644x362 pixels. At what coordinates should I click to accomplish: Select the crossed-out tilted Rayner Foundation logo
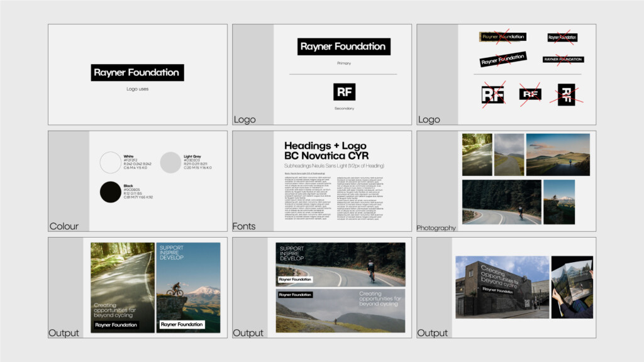503,59
